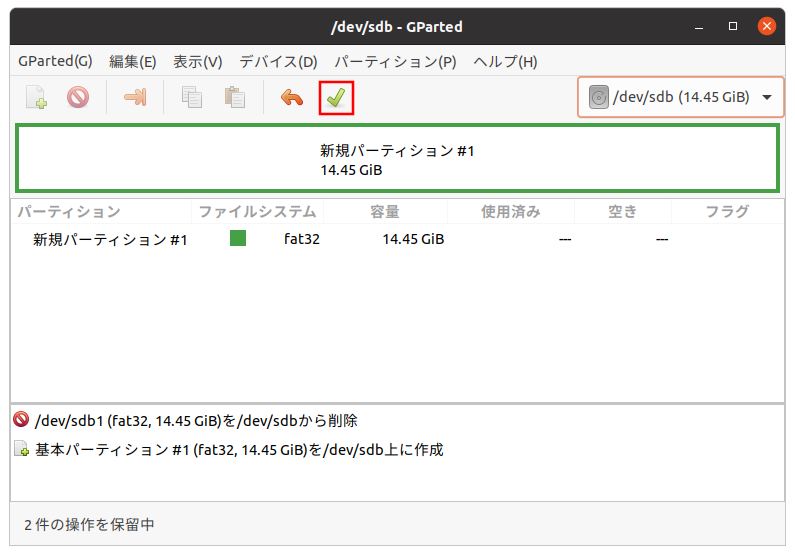Click the paste partition toolbar icon
The height and width of the screenshot is (555, 795).
pos(235,98)
